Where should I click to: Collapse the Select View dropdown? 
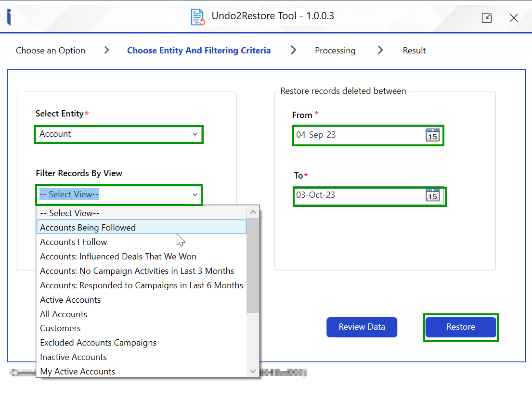coord(195,195)
